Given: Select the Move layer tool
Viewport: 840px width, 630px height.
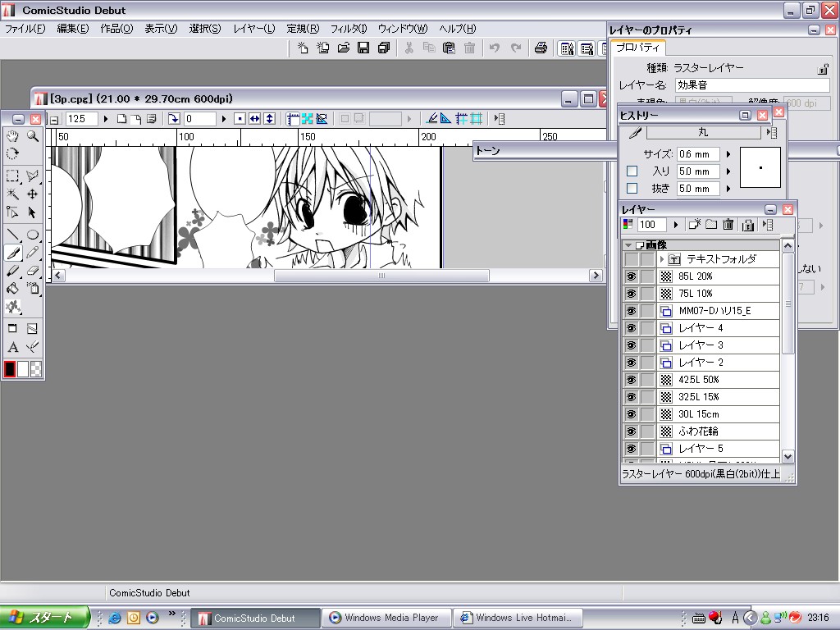Looking at the screenshot, I should pyautogui.click(x=33, y=194).
